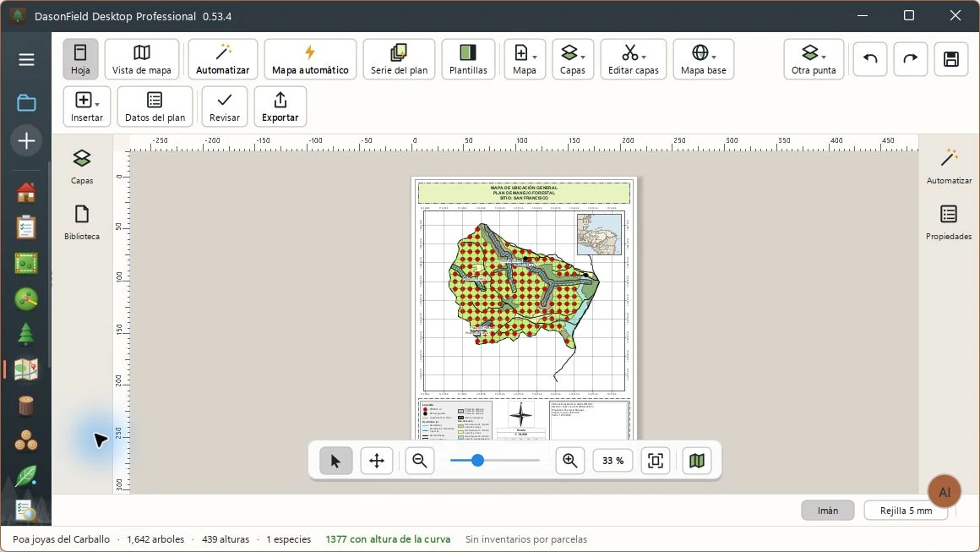Zoom out with the minus magnifier
Image resolution: width=980 pixels, height=552 pixels.
(419, 461)
